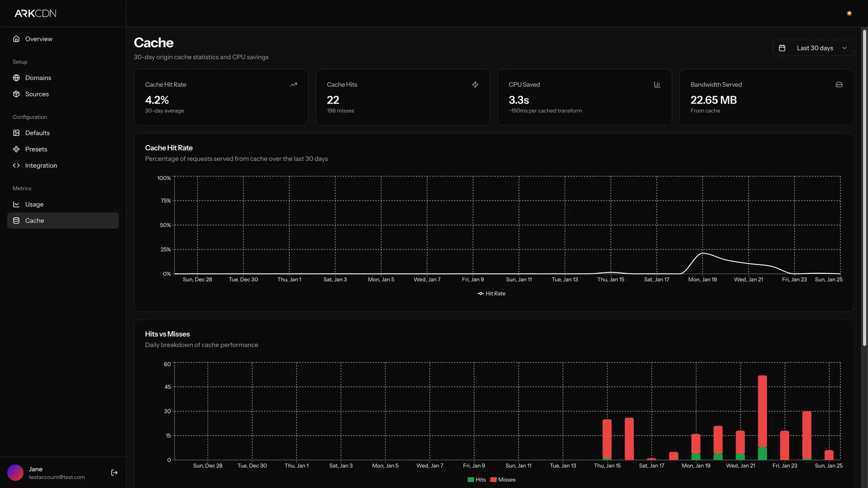Click the hit rate line peak at Jan 19
Screen dimensions: 868x488
tap(703, 253)
